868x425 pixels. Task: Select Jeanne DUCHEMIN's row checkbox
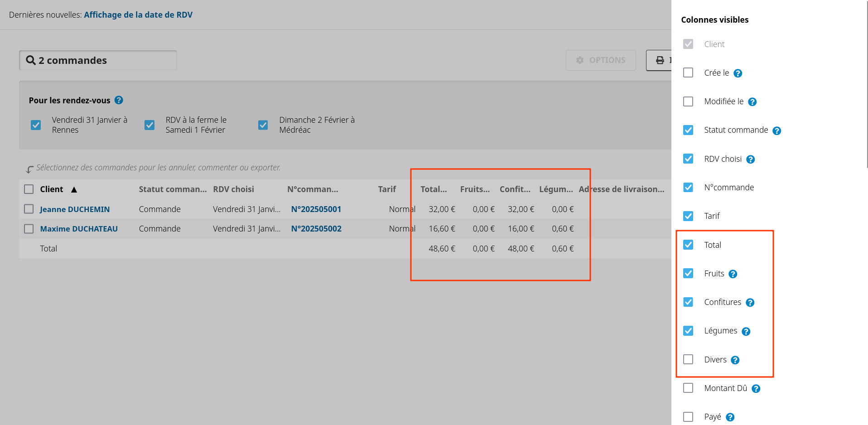29,209
